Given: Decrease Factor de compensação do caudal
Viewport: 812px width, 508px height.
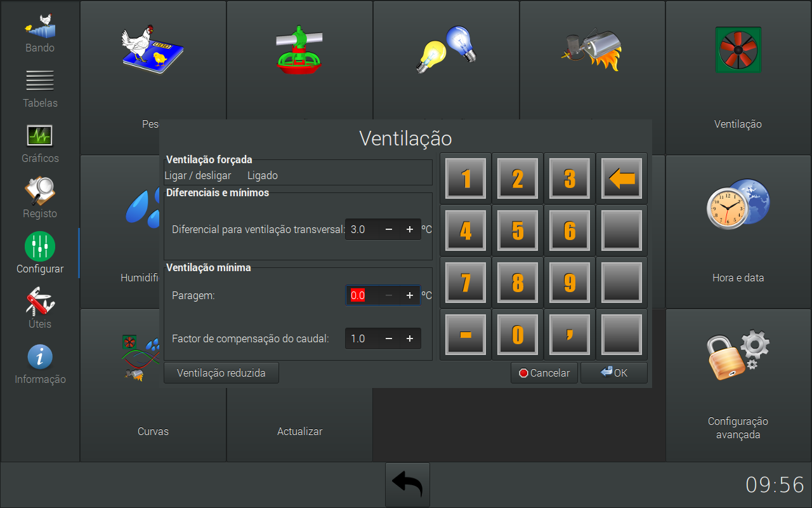Looking at the screenshot, I should coord(389,338).
